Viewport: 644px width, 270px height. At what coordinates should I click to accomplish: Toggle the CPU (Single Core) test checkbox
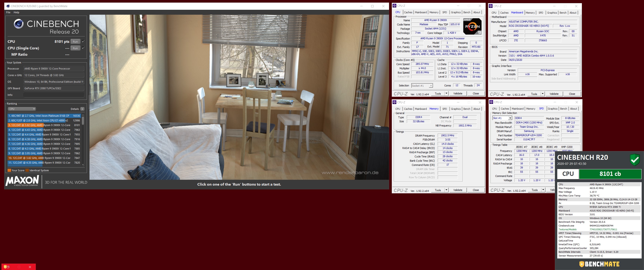[83, 48]
